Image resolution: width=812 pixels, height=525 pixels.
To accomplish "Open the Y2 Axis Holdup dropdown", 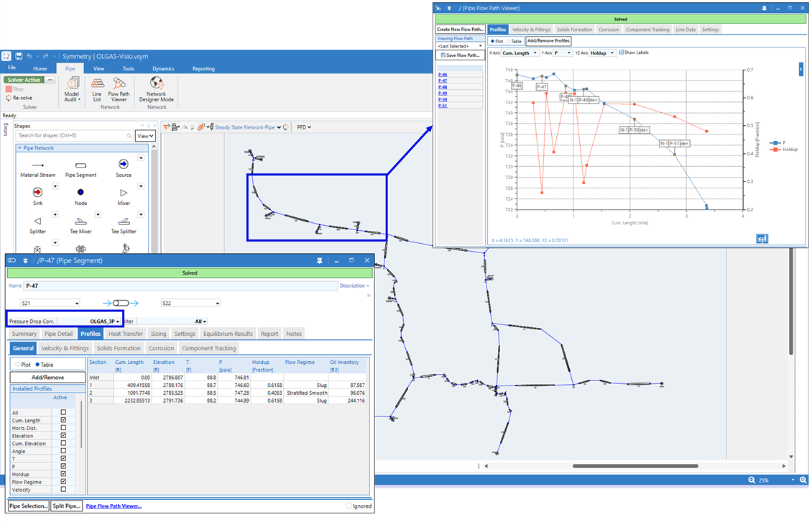I will (x=602, y=52).
